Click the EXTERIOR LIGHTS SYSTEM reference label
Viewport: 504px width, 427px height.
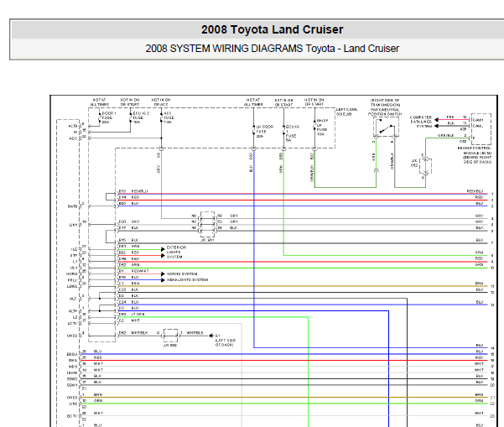(x=176, y=252)
